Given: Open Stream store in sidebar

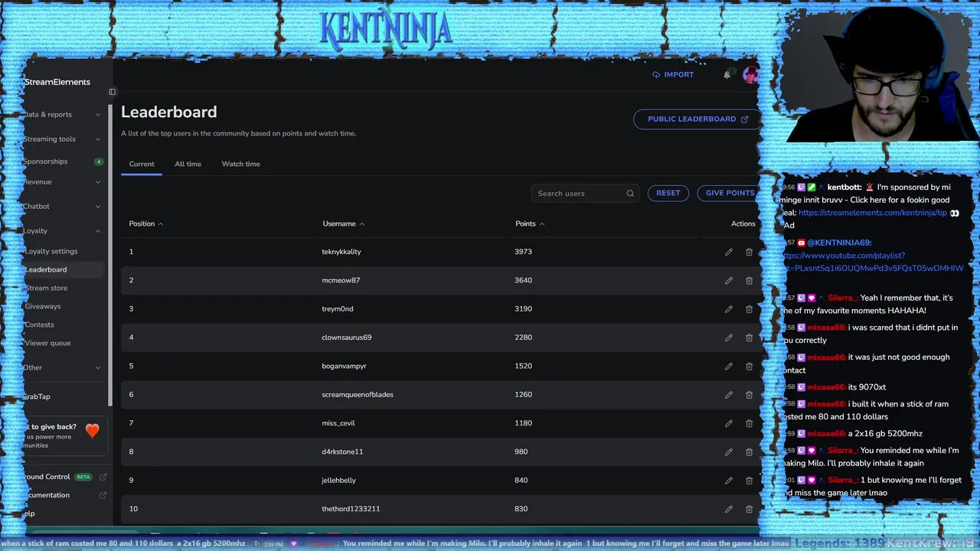Looking at the screenshot, I should click(x=46, y=288).
